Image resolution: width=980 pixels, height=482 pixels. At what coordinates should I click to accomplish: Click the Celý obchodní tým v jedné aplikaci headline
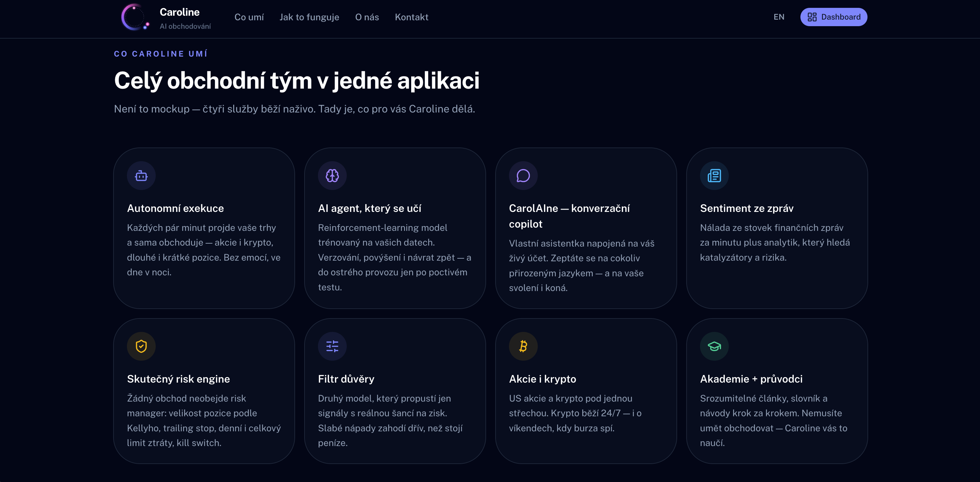(x=296, y=81)
